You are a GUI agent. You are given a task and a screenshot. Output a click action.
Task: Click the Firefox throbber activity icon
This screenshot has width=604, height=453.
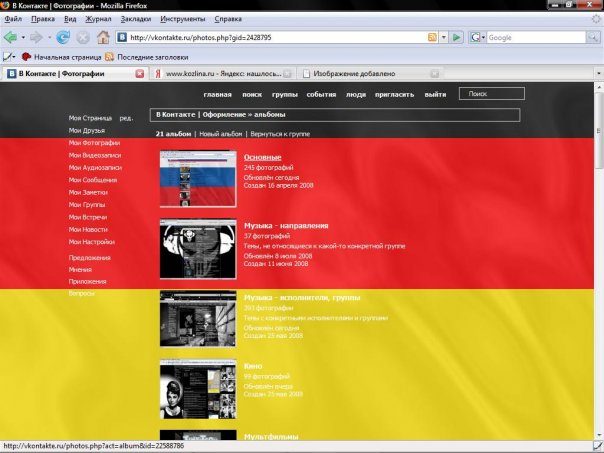[596, 18]
